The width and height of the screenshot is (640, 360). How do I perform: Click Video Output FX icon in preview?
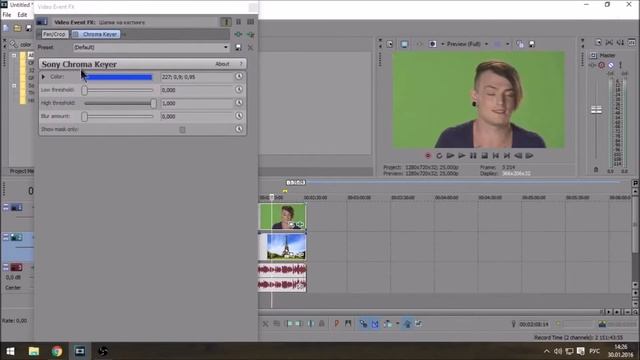[419, 44]
